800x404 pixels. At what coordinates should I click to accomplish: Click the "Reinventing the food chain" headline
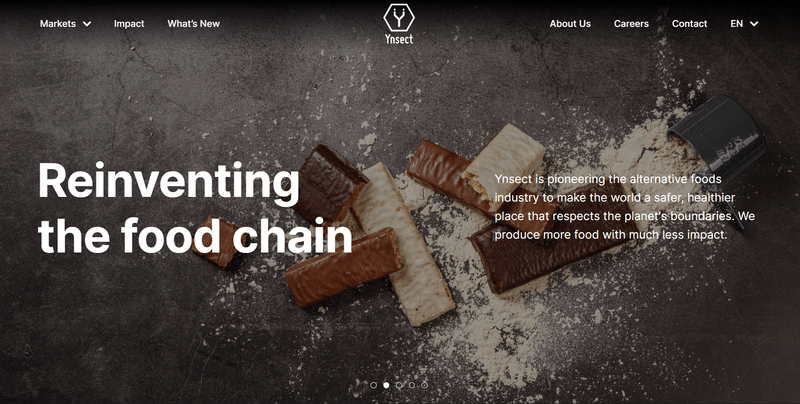[195, 208]
